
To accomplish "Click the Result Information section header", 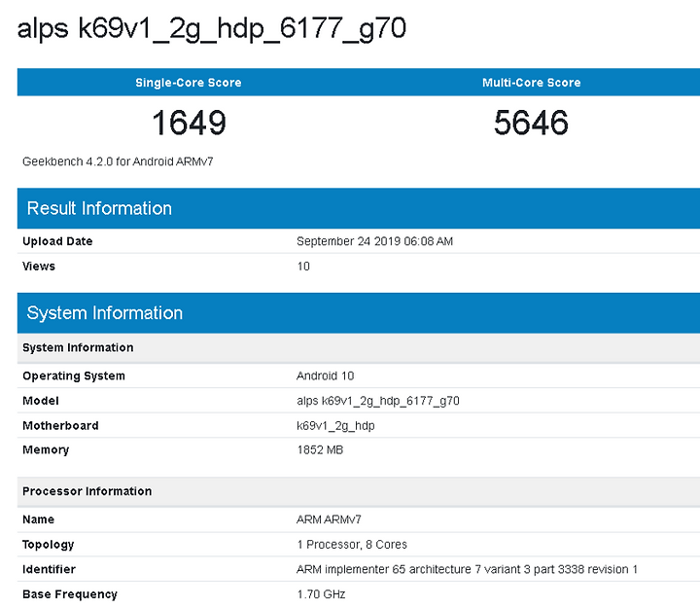I will [x=359, y=208].
